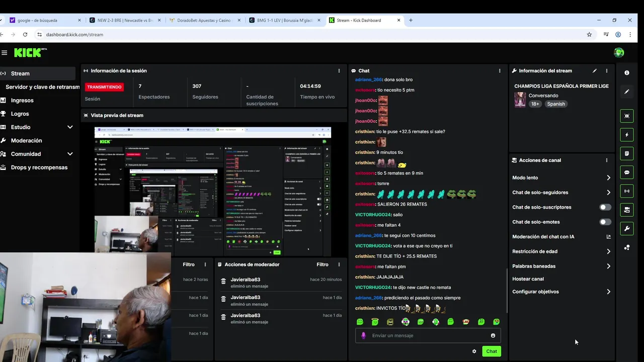Open the hamburger menu beside the Kick logo

[x=5, y=53]
